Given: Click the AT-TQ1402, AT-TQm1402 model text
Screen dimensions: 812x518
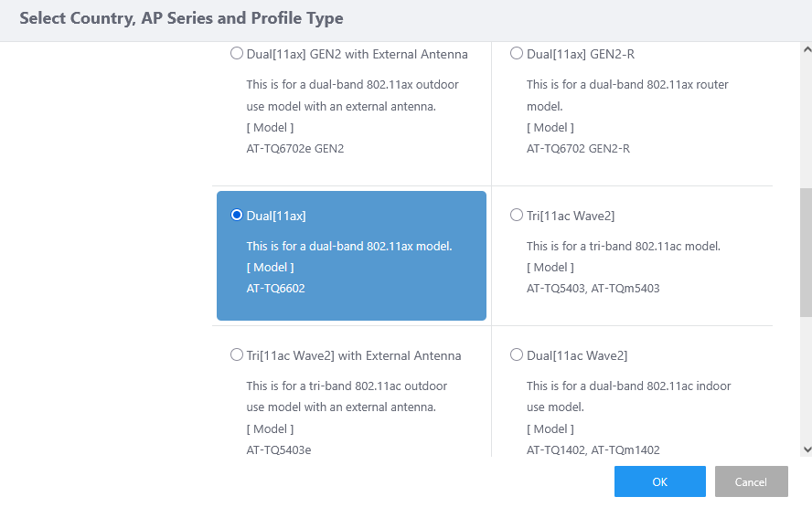Looking at the screenshot, I should (593, 449).
